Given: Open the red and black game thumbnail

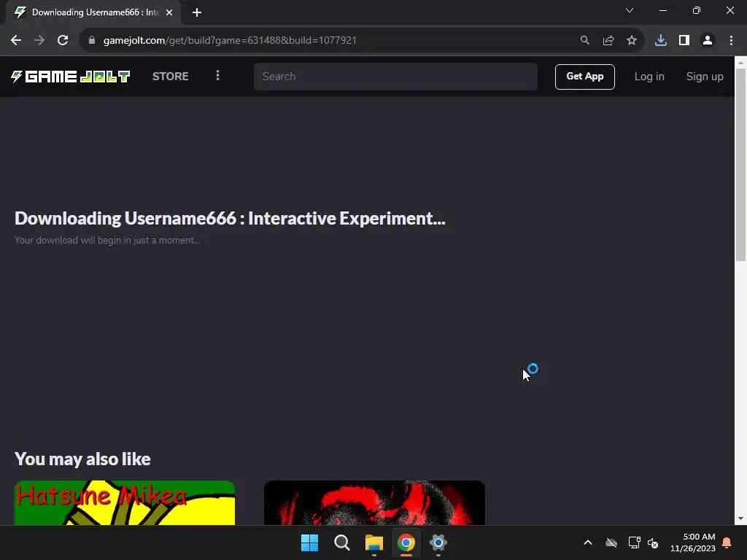Looking at the screenshot, I should coord(374,503).
